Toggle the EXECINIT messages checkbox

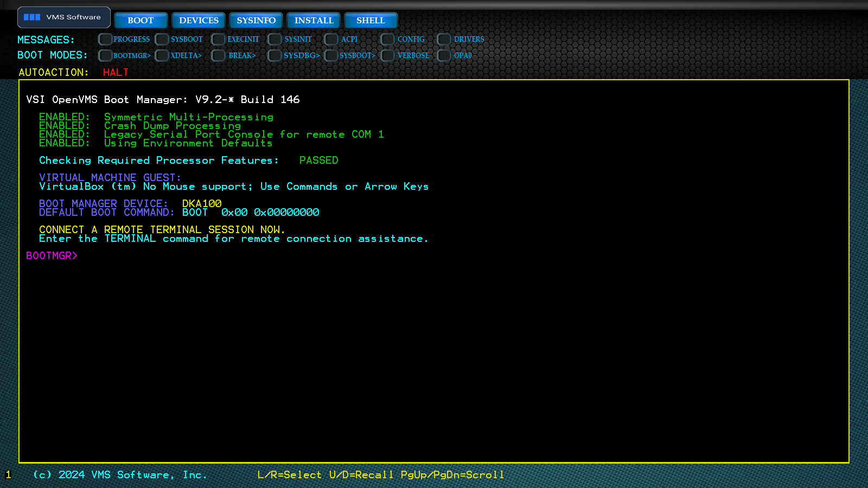pos(218,39)
